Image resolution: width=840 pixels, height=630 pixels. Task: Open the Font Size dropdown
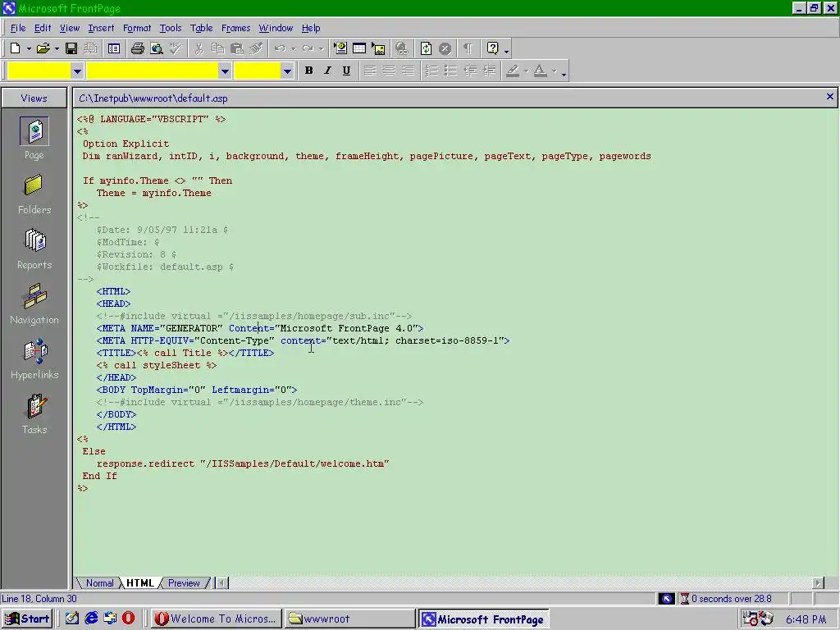click(x=287, y=71)
